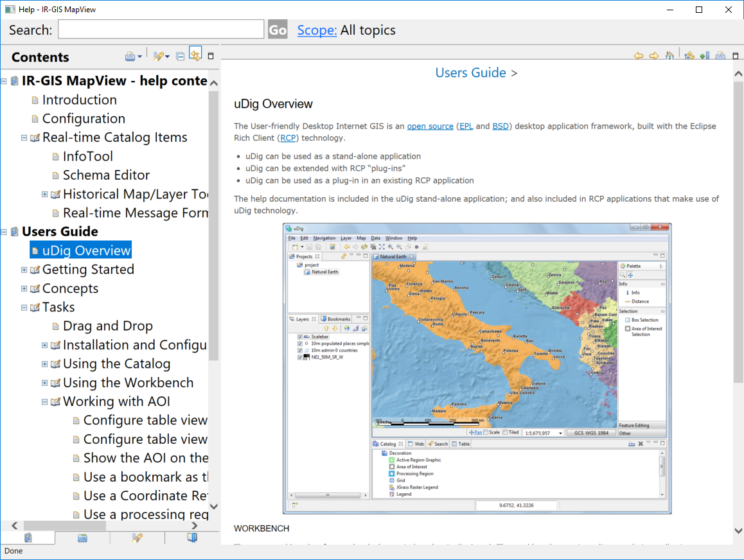Expand the Concepts tree node
The width and height of the screenshot is (744, 560).
(x=24, y=289)
